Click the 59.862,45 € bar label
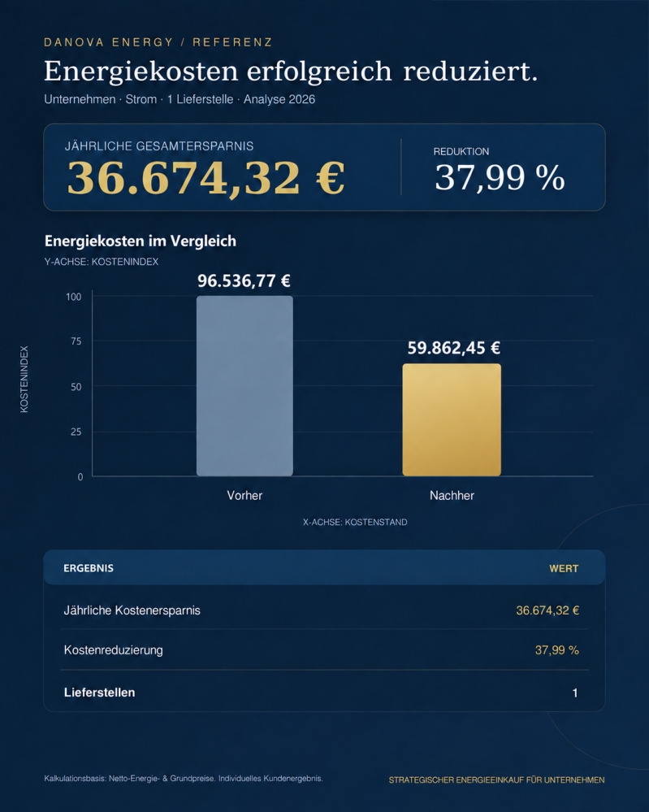Viewport: 649px width, 812px height. click(x=454, y=348)
